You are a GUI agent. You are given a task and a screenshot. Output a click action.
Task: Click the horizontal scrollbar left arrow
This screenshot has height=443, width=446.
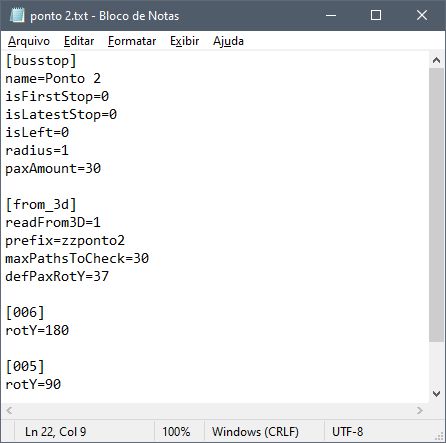click(x=9, y=410)
